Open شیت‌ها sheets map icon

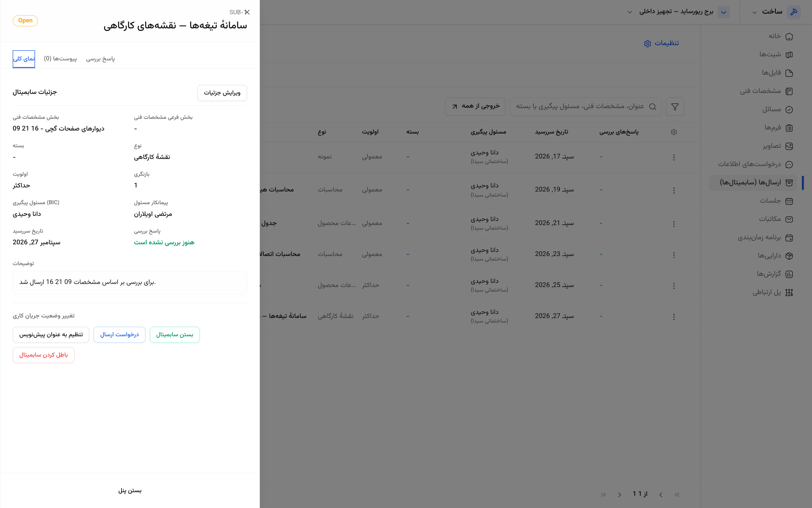click(x=789, y=54)
